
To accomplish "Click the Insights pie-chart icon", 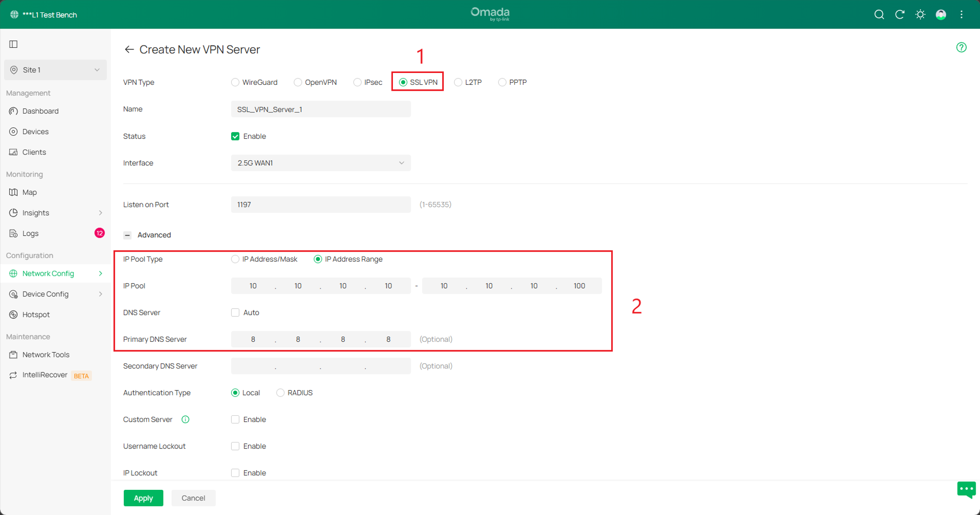I will point(14,213).
